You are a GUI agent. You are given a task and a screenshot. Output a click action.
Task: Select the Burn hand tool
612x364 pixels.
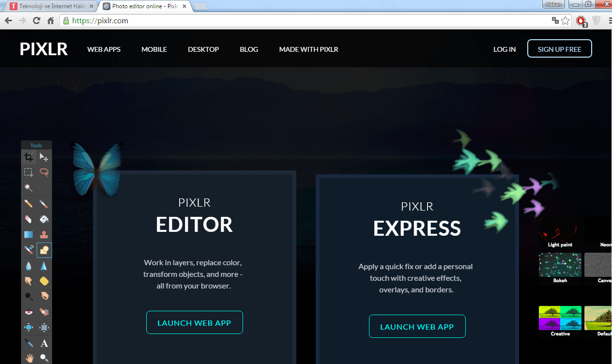click(x=44, y=296)
